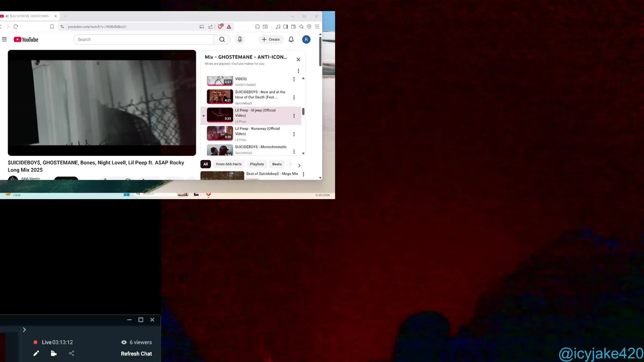Open Brave Rewards triangle icon
Viewport: 644px width, 362px height.
tap(229, 26)
